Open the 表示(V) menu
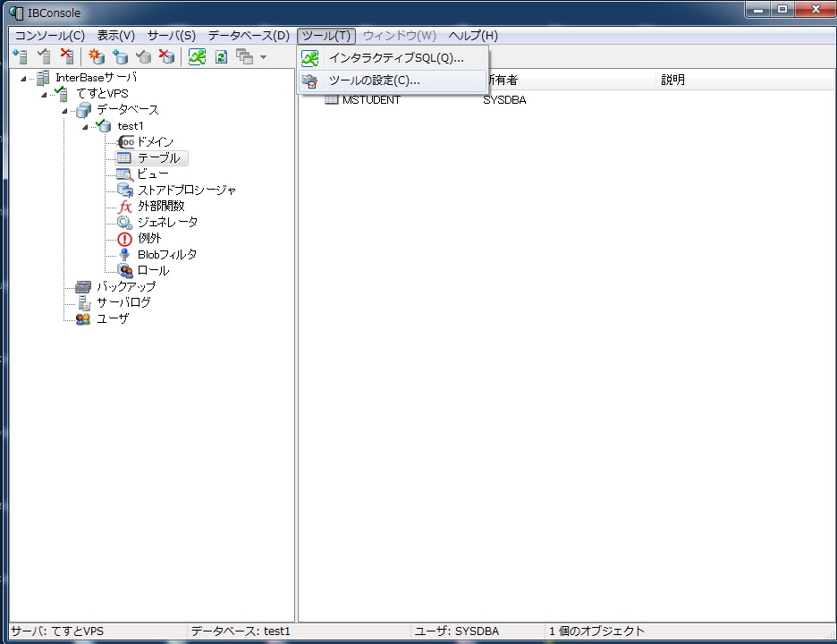This screenshot has width=837, height=644. (x=116, y=36)
